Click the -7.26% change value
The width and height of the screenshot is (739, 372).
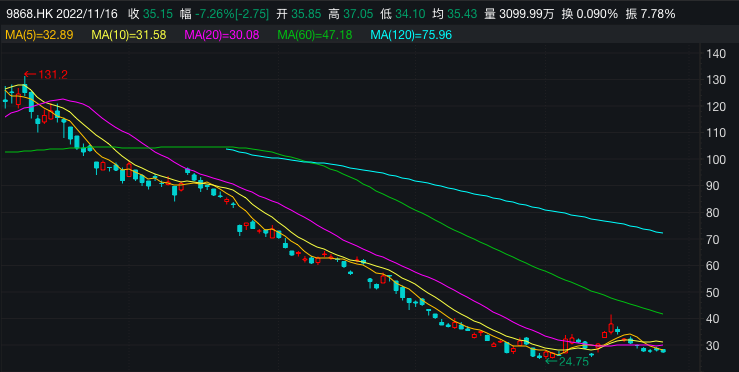[214, 14]
